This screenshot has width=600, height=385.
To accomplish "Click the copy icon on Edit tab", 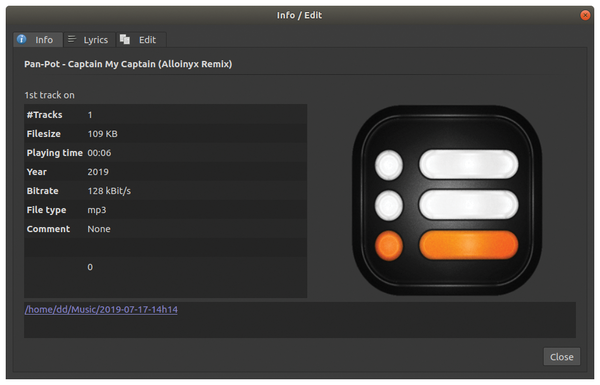I will (x=125, y=39).
